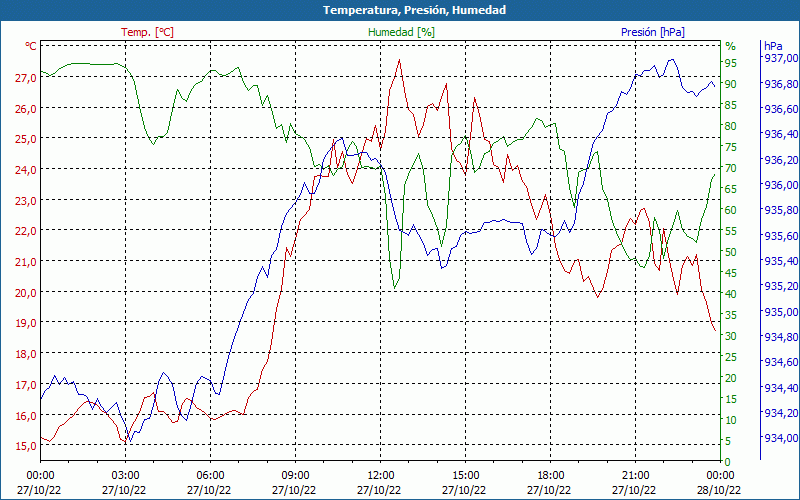Click the '18:00' time axis label
The image size is (800, 500).
coord(551,476)
